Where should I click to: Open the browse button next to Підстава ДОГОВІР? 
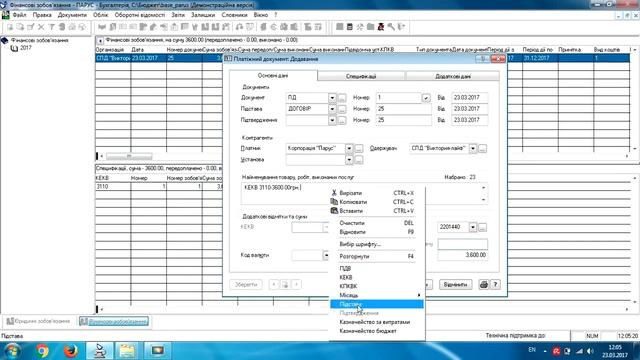pyautogui.click(x=342, y=109)
